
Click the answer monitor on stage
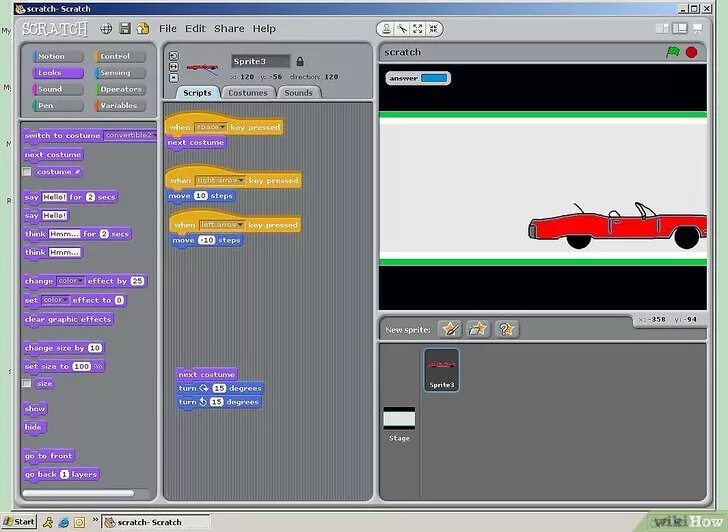(417, 78)
